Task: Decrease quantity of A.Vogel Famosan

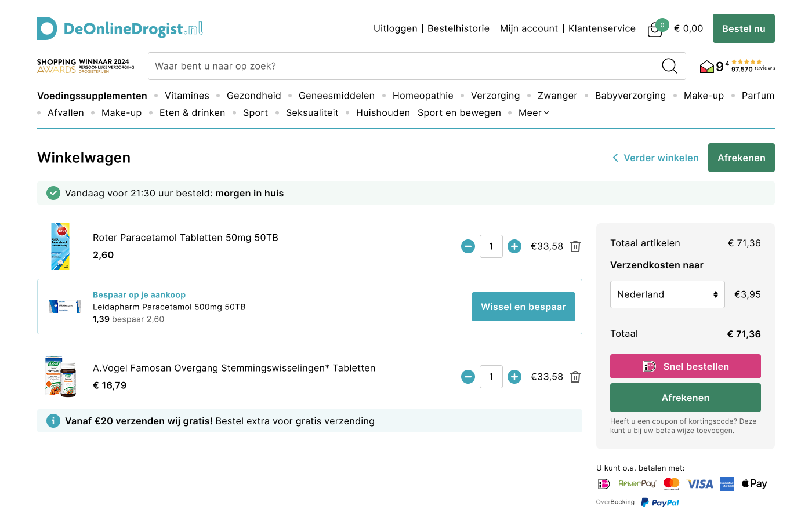Action: (x=468, y=377)
